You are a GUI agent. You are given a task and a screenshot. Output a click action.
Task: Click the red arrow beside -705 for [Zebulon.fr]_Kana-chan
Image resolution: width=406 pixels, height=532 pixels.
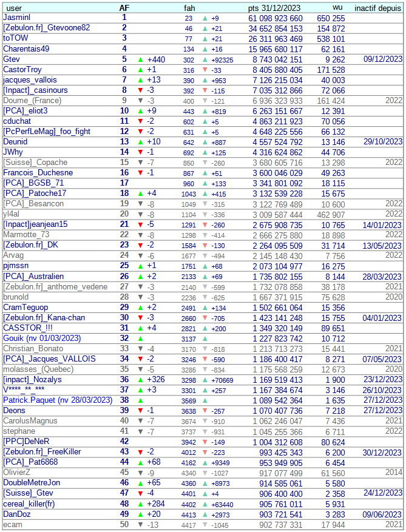[x=205, y=317]
